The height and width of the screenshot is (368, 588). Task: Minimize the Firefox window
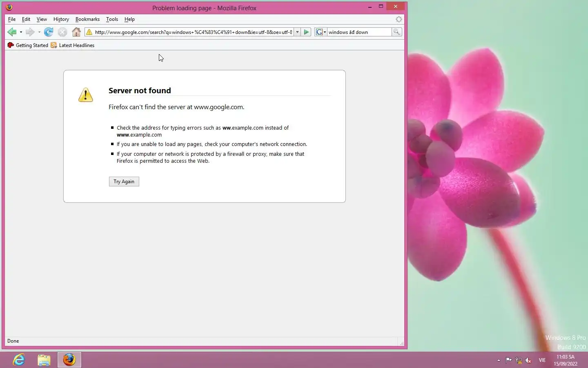coord(370,7)
